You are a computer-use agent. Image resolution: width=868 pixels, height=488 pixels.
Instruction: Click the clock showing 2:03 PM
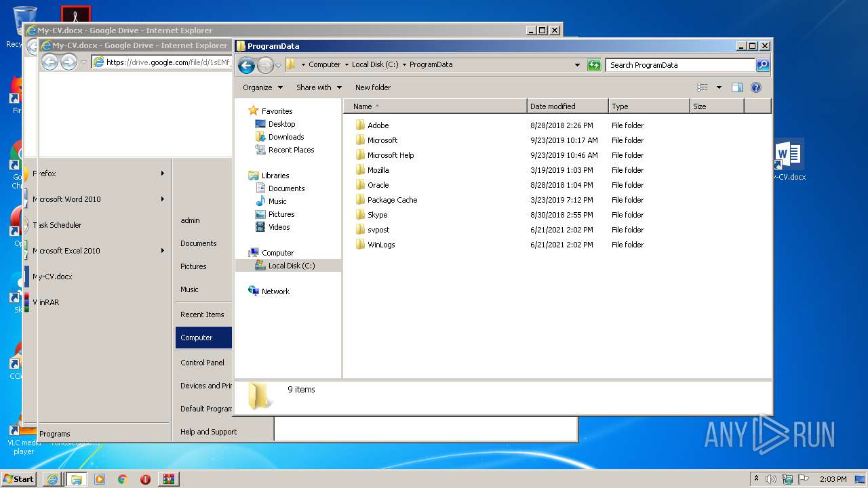coord(833,479)
